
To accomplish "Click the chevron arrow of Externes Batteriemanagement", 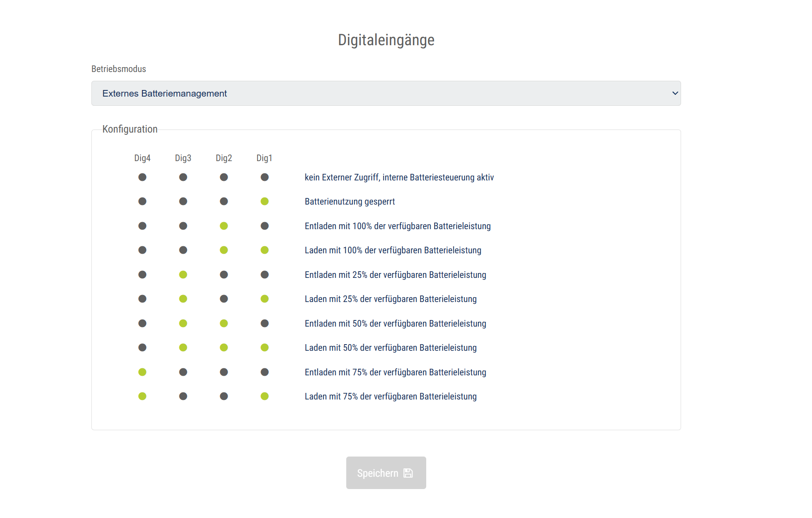I will point(675,93).
